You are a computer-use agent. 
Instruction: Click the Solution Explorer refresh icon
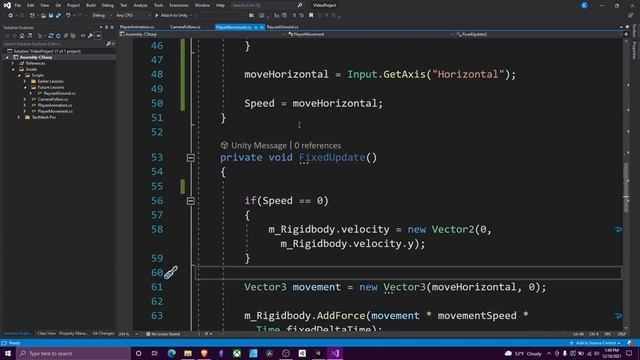(58, 36)
